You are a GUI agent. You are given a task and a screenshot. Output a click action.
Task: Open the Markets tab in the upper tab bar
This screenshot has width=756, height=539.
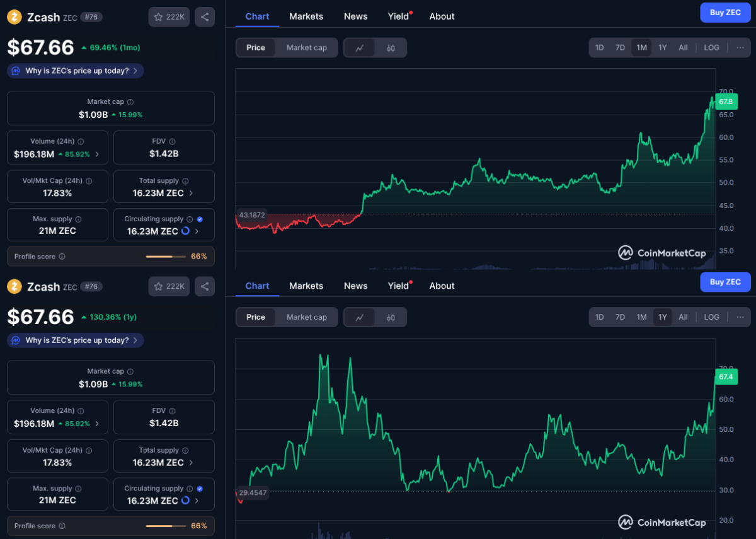tap(306, 16)
